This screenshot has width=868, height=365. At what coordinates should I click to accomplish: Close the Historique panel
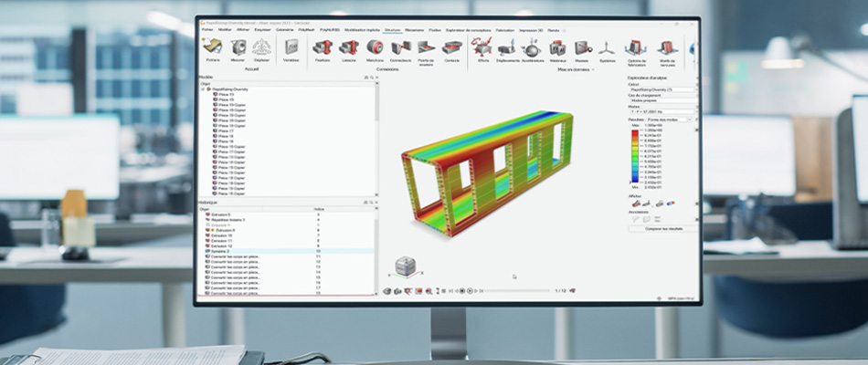point(377,203)
